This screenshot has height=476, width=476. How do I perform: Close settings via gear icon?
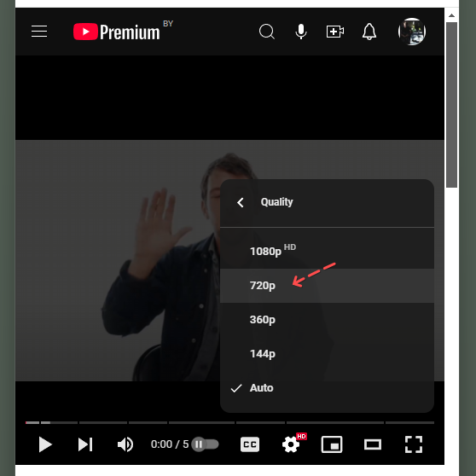coord(291,444)
